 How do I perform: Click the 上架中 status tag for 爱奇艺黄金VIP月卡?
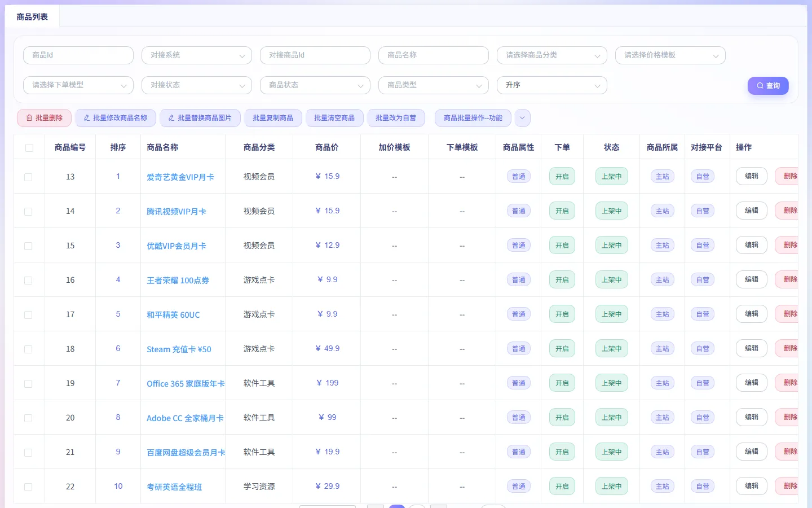click(x=611, y=177)
